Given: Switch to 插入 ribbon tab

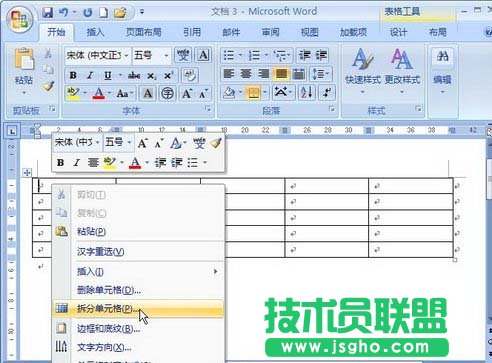Looking at the screenshot, I should pos(95,32).
